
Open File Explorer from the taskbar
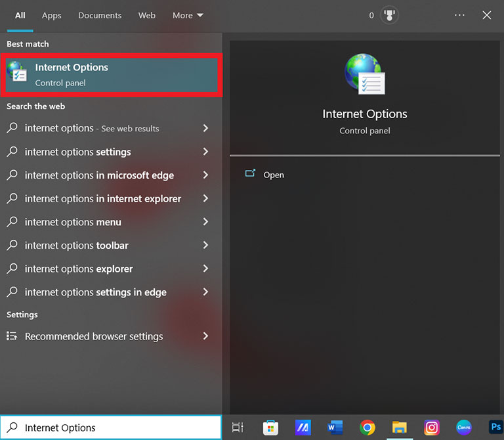click(400, 428)
